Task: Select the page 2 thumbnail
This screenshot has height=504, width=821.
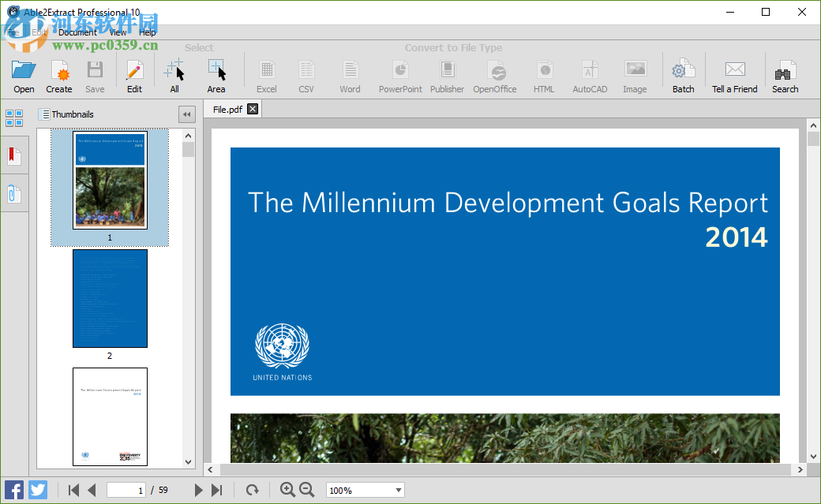Action: point(110,298)
